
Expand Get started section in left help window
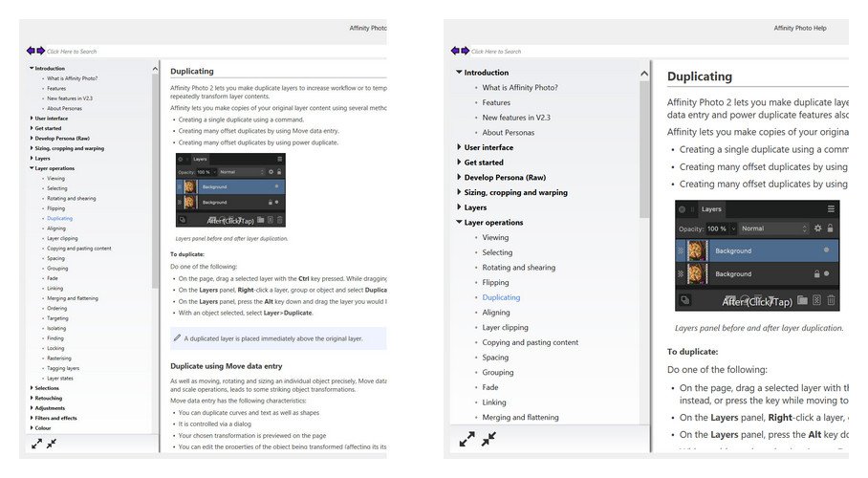pyautogui.click(x=32, y=128)
